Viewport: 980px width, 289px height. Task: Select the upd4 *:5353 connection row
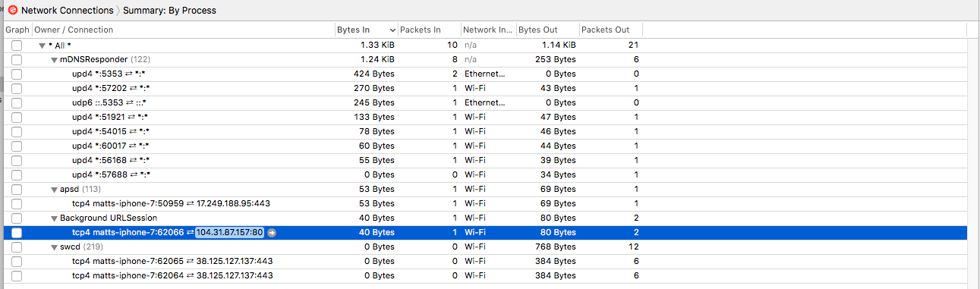pos(490,74)
